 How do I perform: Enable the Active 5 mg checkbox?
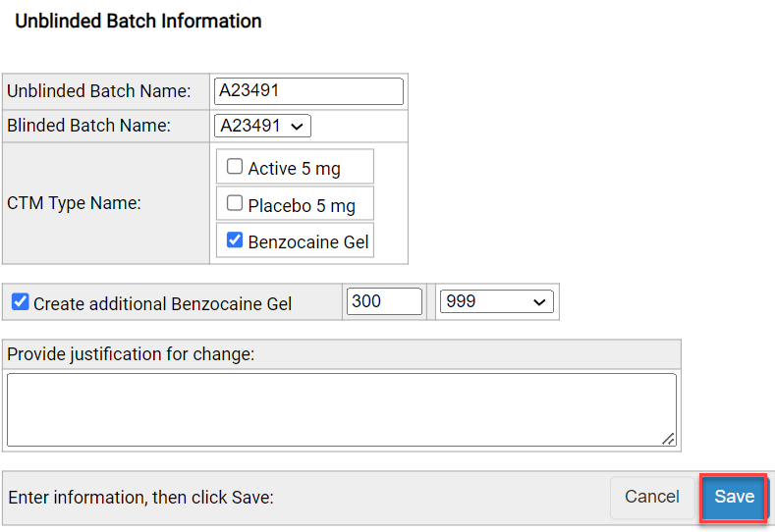tap(235, 167)
